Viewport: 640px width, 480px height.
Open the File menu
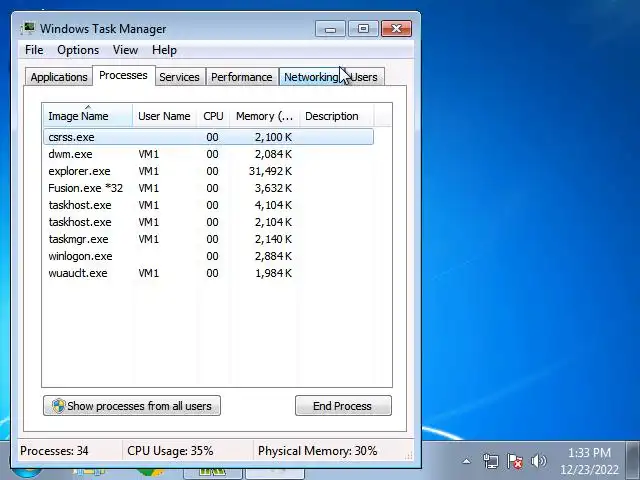(34, 50)
